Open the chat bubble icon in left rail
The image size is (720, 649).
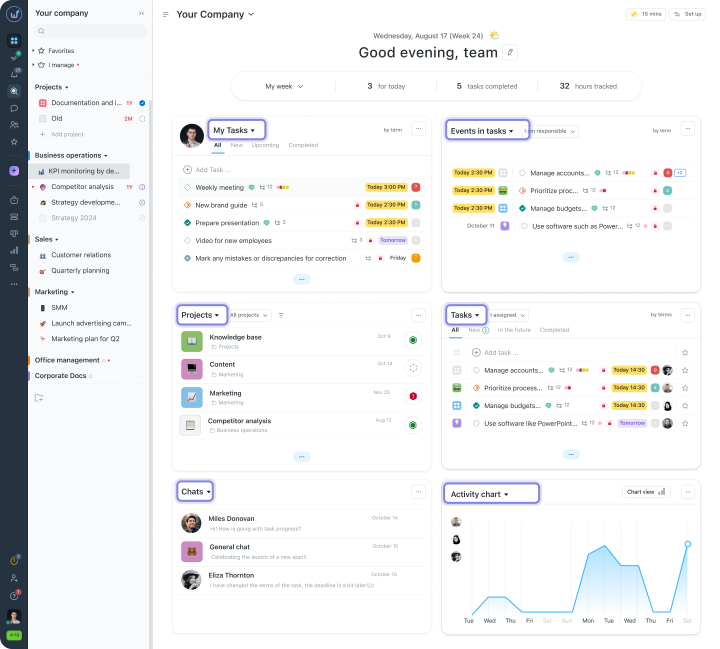click(x=14, y=108)
